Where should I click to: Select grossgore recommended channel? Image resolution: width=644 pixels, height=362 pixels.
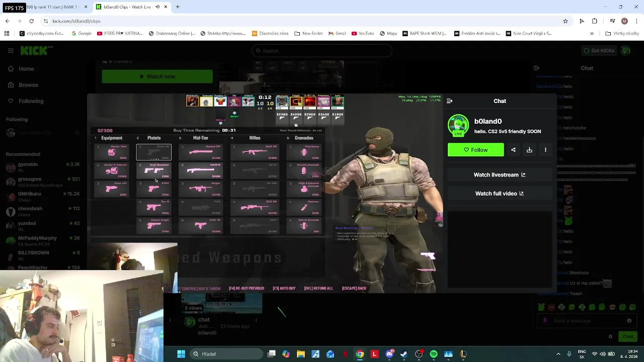pos(42,182)
